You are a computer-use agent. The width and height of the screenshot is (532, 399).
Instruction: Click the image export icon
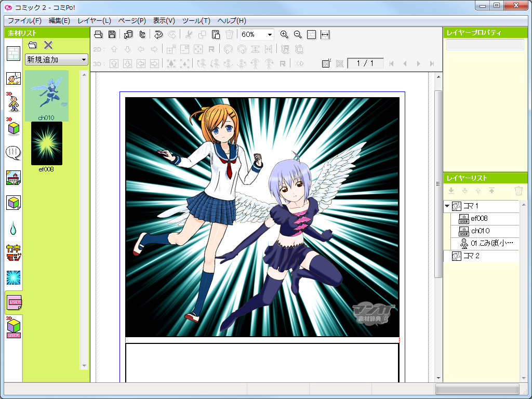[129, 34]
